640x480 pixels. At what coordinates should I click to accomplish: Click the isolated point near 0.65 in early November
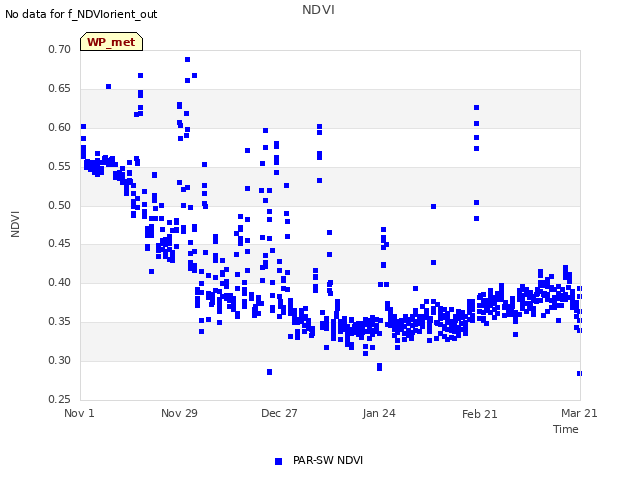109,87
